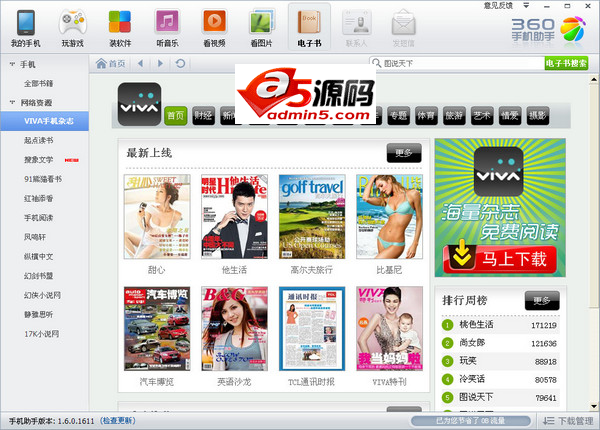Select 凤鸣轩 in sidebar

coord(35,237)
